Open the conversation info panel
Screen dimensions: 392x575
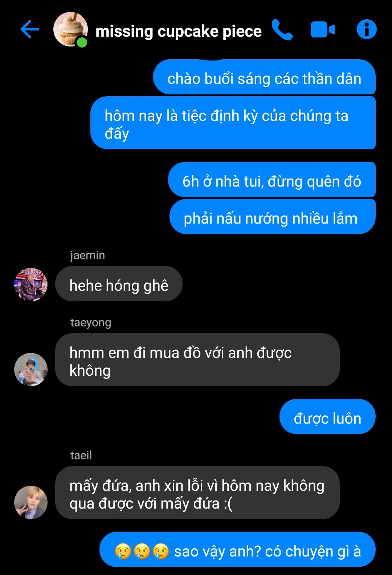(367, 29)
